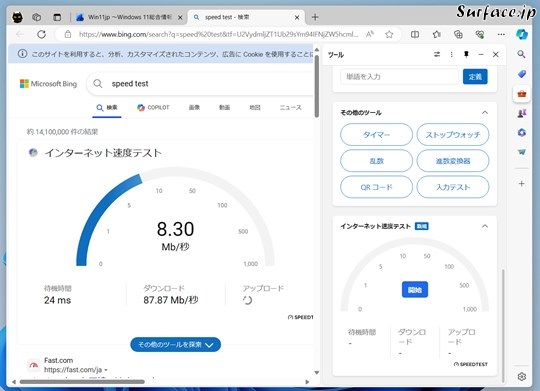This screenshot has height=391, width=540.
Task: Click the browser address bar URL
Action: coord(218,34)
